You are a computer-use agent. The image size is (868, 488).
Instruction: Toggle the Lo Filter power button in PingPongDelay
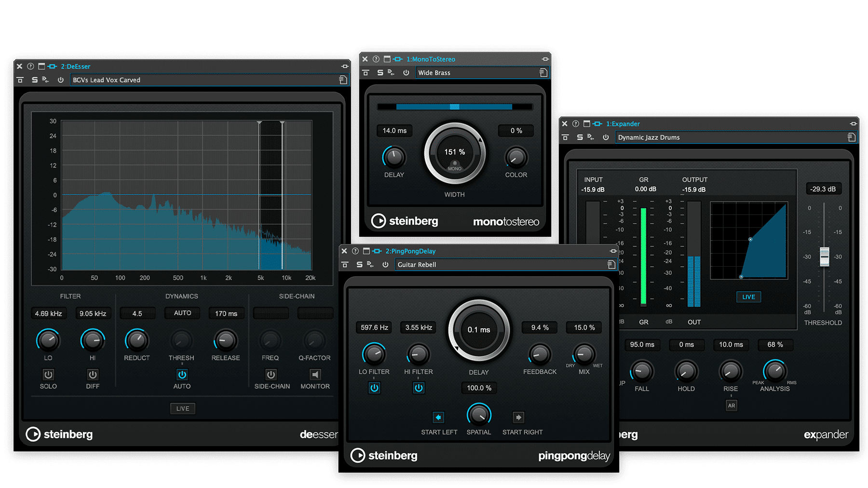tap(374, 388)
